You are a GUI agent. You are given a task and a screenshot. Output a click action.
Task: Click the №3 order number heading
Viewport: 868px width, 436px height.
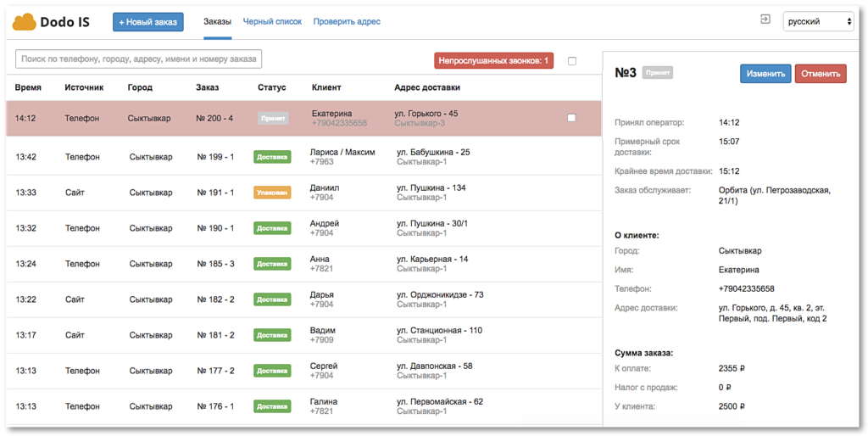[626, 73]
